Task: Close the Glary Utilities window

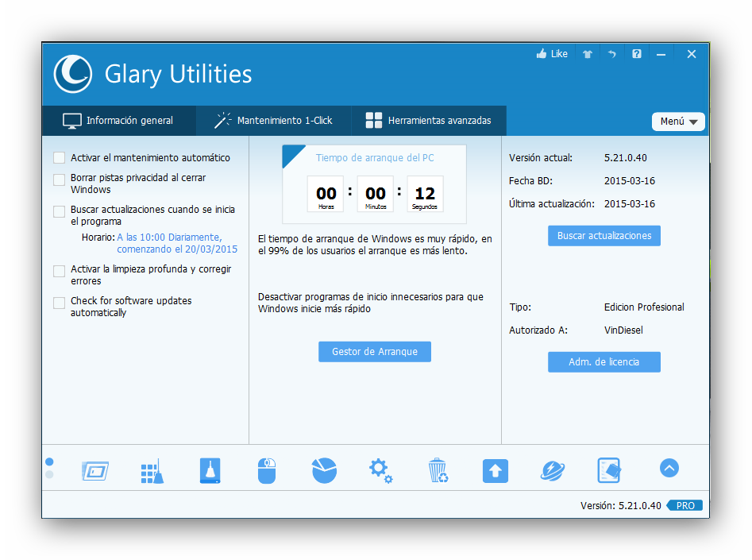Action: click(691, 54)
